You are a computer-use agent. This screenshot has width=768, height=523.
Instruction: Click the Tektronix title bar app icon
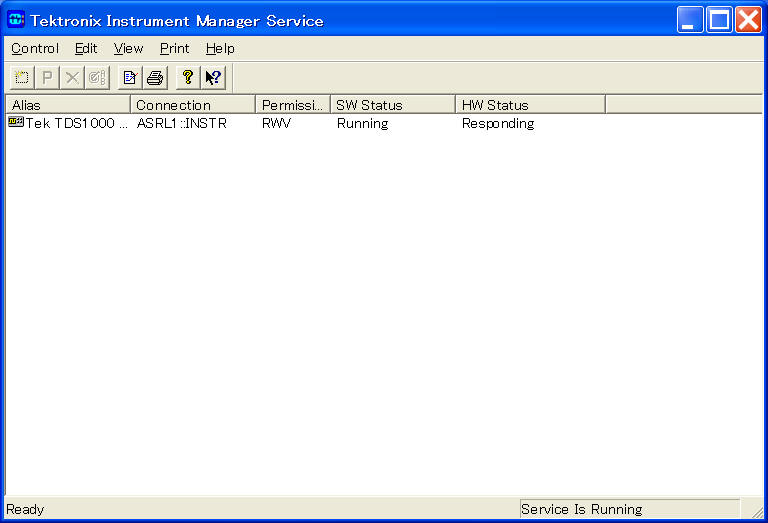16,20
